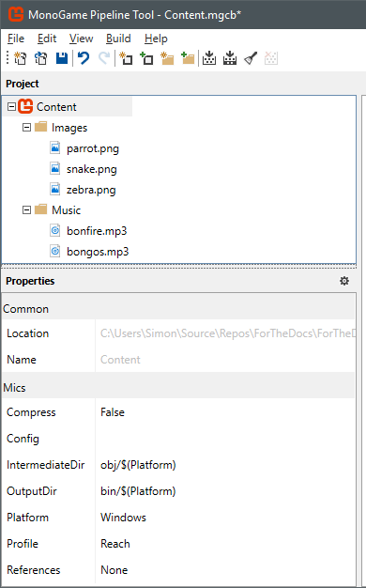Click the Profile value Reach
Screen dimensions: 366x588
point(115,543)
